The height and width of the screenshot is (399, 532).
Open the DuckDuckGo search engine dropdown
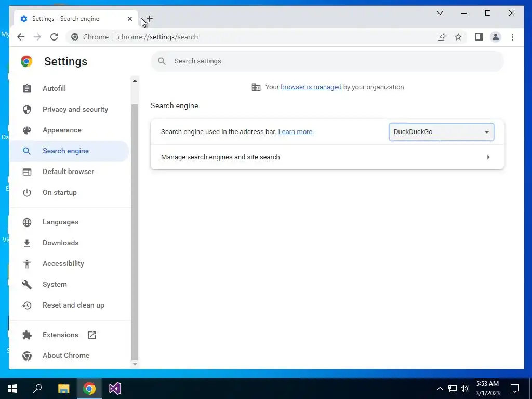point(442,132)
